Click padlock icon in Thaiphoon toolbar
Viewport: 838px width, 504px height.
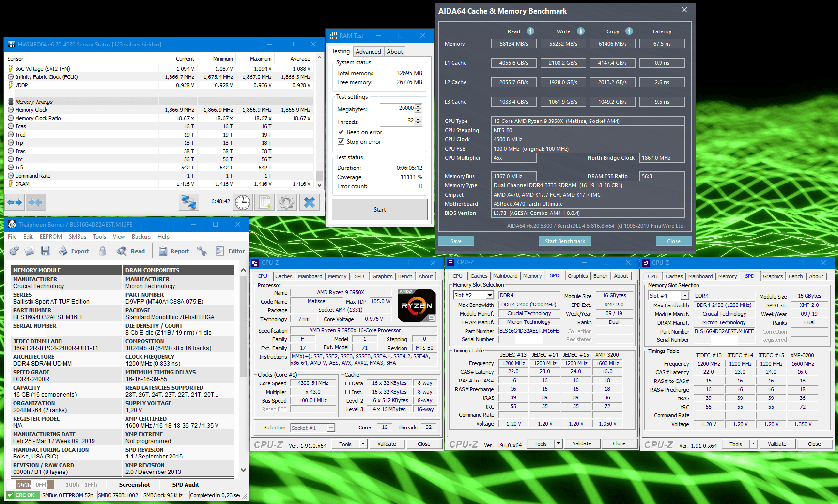point(102,251)
